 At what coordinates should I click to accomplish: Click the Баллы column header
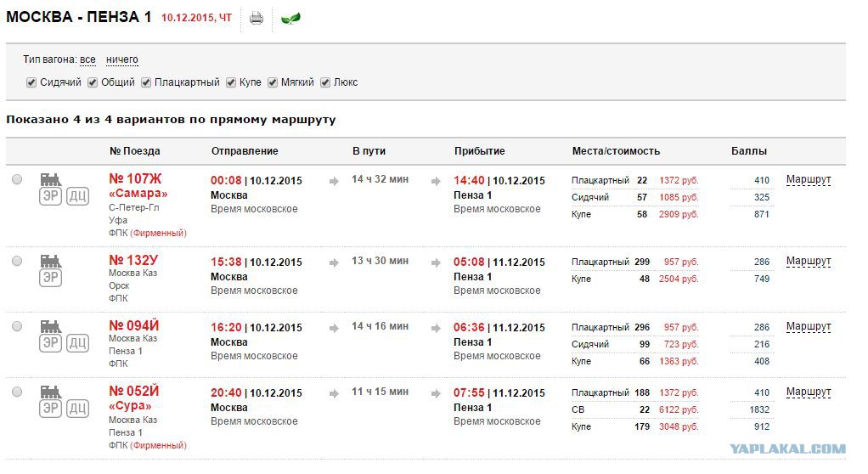748,150
